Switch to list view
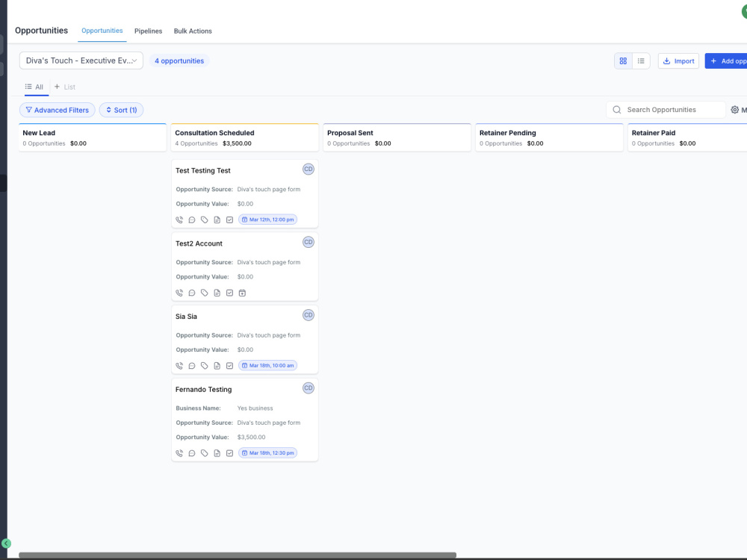Screen dimensions: 747x560 click(x=641, y=61)
